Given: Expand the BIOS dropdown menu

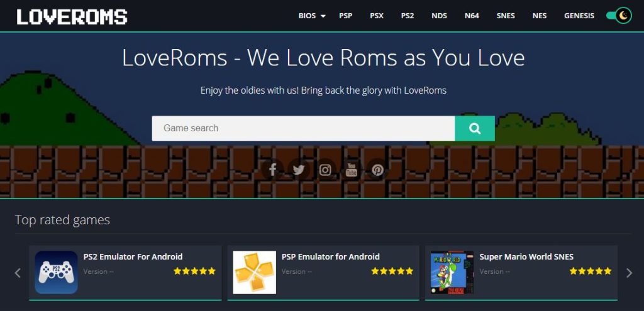Looking at the screenshot, I should coord(312,16).
